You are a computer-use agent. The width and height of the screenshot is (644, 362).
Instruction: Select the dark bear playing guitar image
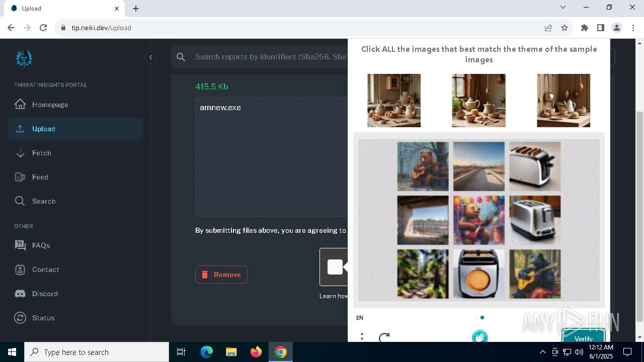coord(535,274)
